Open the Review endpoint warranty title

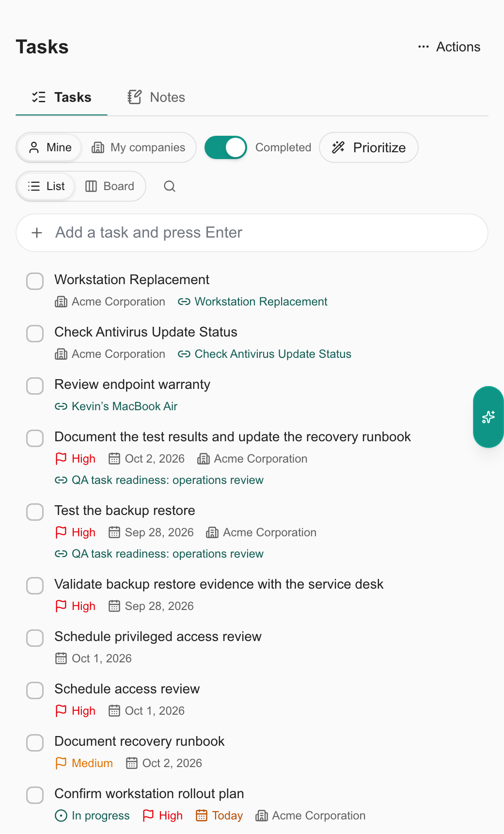[132, 385]
